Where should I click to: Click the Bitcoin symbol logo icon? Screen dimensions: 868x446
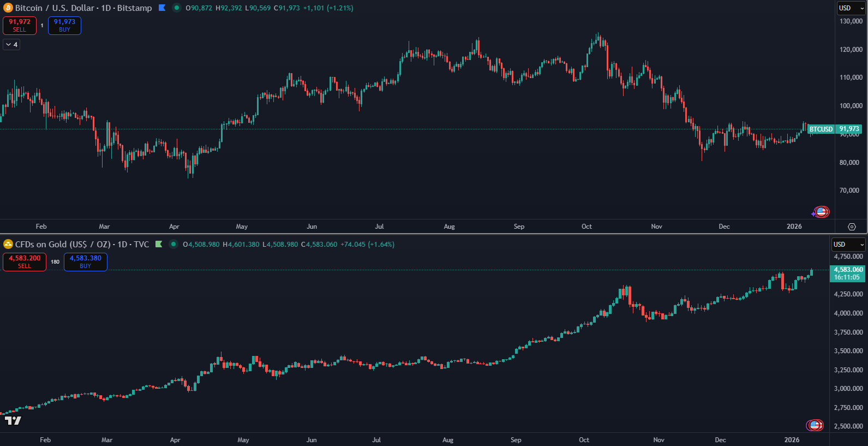click(x=8, y=8)
